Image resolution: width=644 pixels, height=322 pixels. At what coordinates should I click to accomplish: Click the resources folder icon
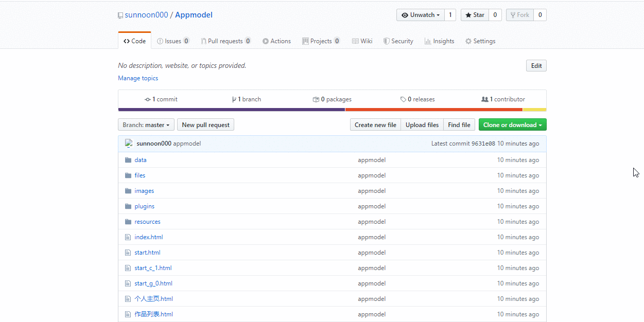click(128, 222)
